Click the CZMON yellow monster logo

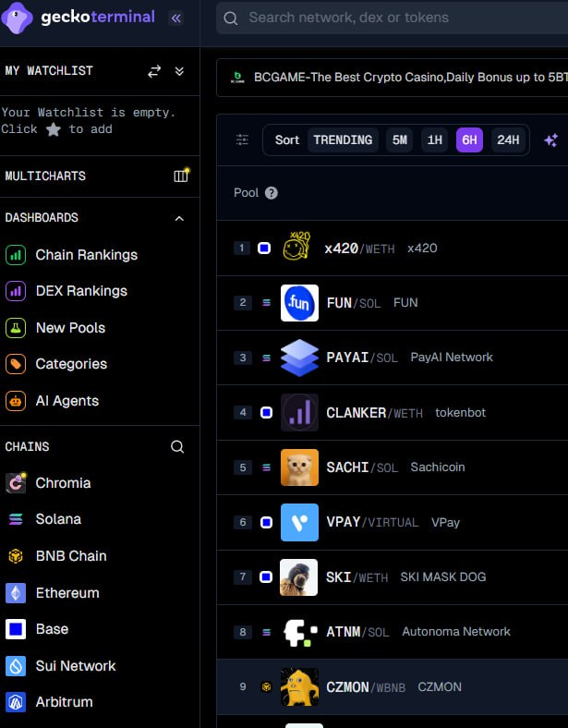pyautogui.click(x=300, y=686)
